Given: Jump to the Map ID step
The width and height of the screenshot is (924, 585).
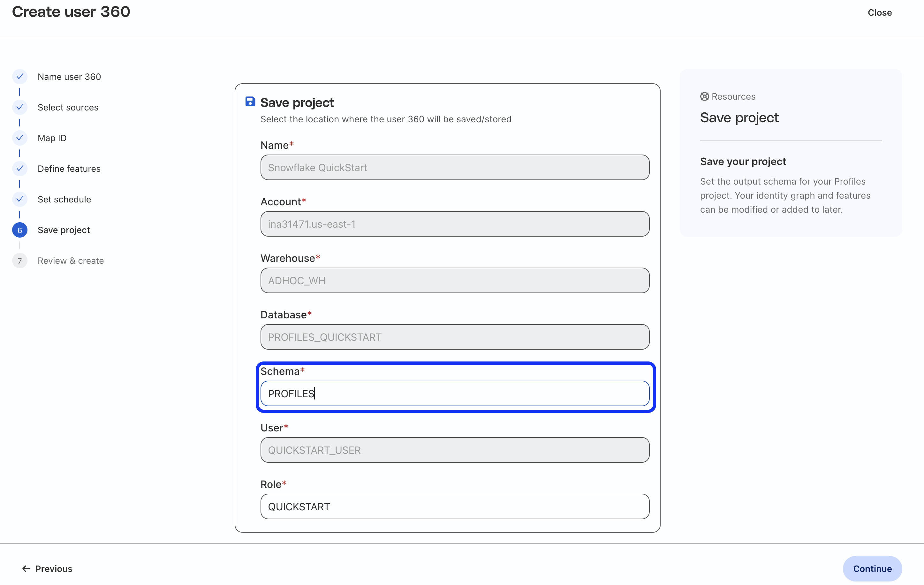Looking at the screenshot, I should [x=52, y=138].
